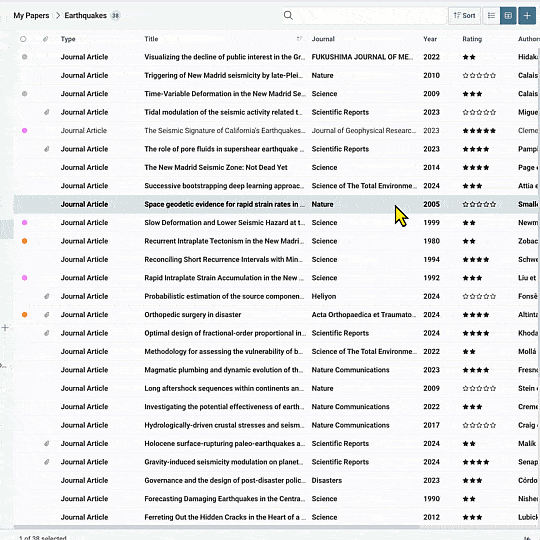Open attachment on Gravity-induced seismicity row
The width and height of the screenshot is (540, 540).
pyautogui.click(x=46, y=462)
